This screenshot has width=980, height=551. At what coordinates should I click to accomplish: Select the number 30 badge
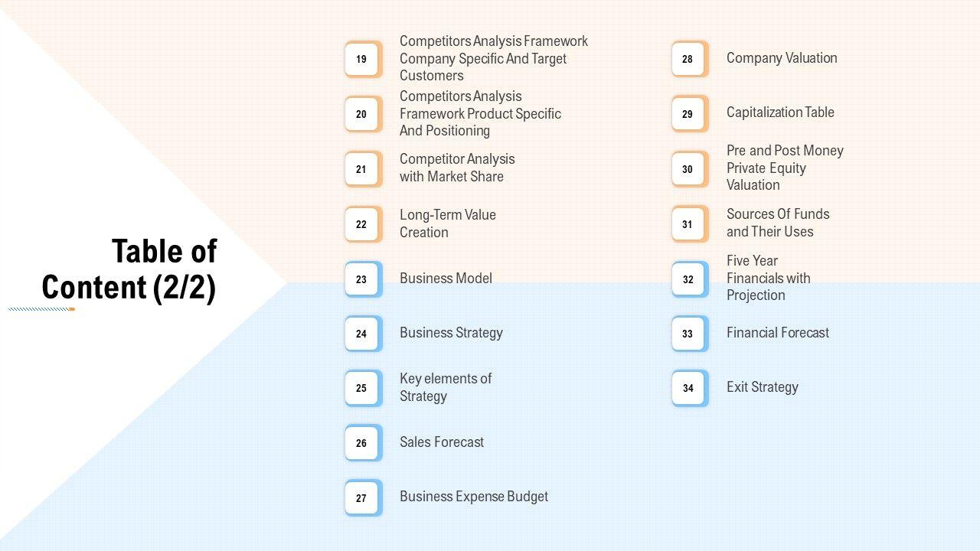tap(688, 169)
